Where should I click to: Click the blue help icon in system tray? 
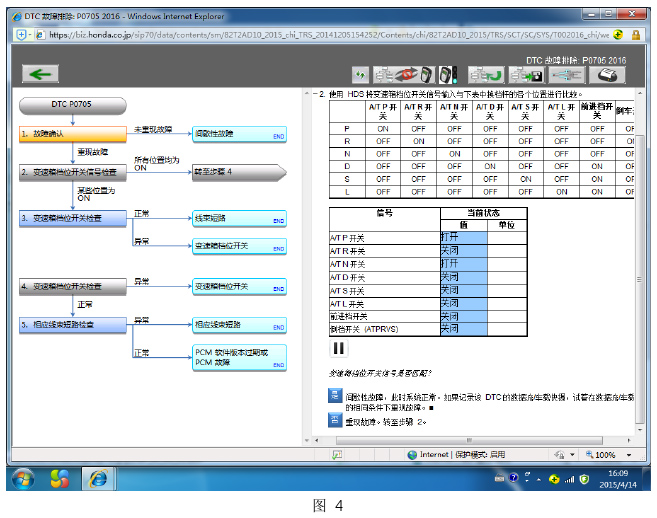[514, 478]
